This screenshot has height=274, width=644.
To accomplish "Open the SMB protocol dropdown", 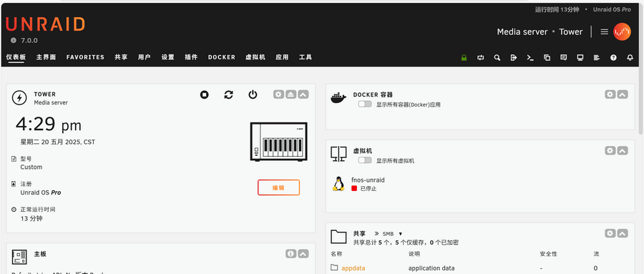I will 393,233.
